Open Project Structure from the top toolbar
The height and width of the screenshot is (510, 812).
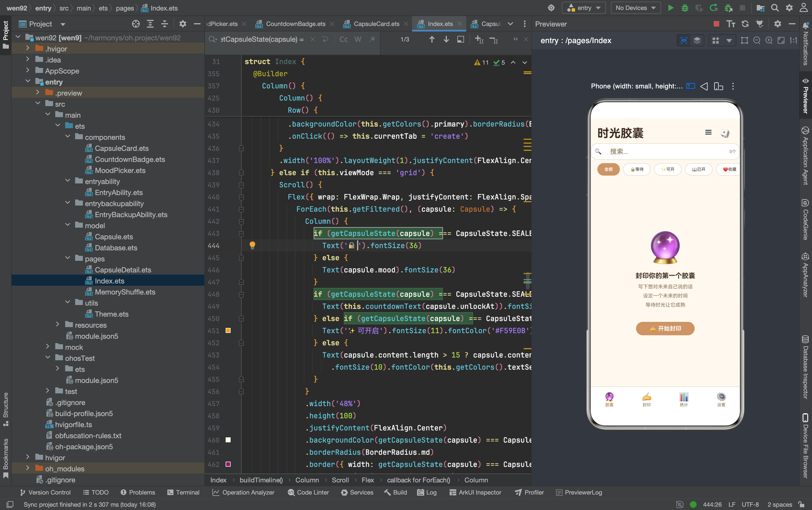pyautogui.click(x=760, y=8)
